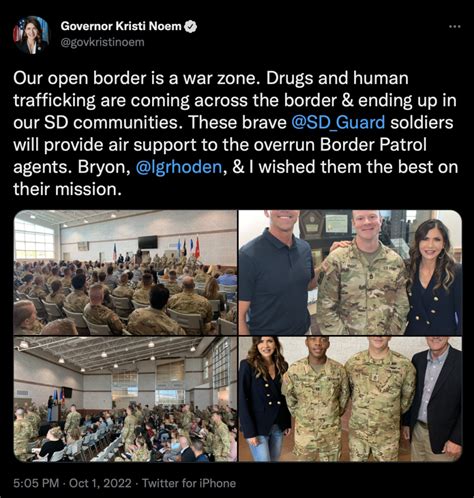The width and height of the screenshot is (474, 498).
Task: Click the 5:05 PM timestamp
Action: point(36,483)
